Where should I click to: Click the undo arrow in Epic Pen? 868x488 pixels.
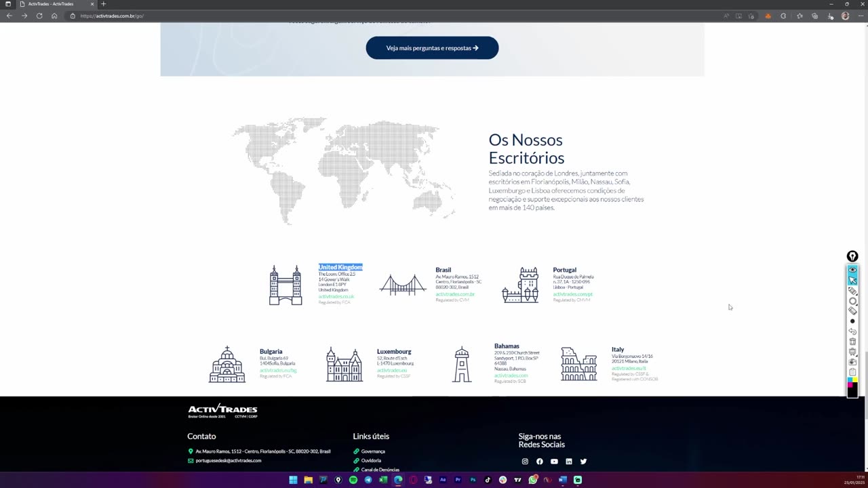852,331
